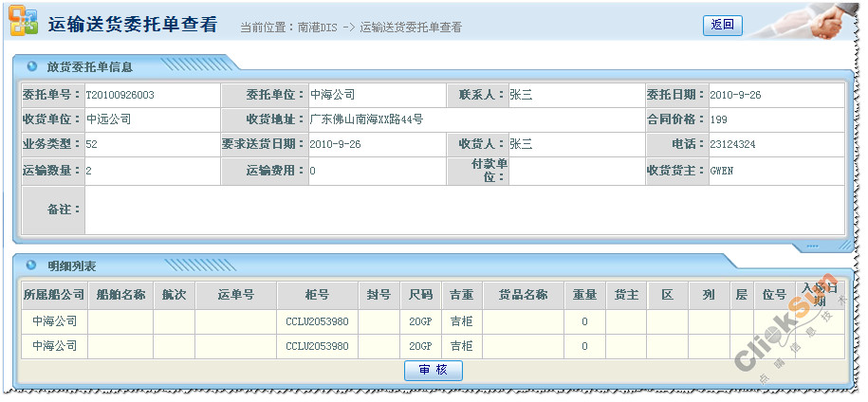The width and height of the screenshot is (868, 402).
Task: Click the 收货货主 value GWEN
Action: (x=722, y=171)
